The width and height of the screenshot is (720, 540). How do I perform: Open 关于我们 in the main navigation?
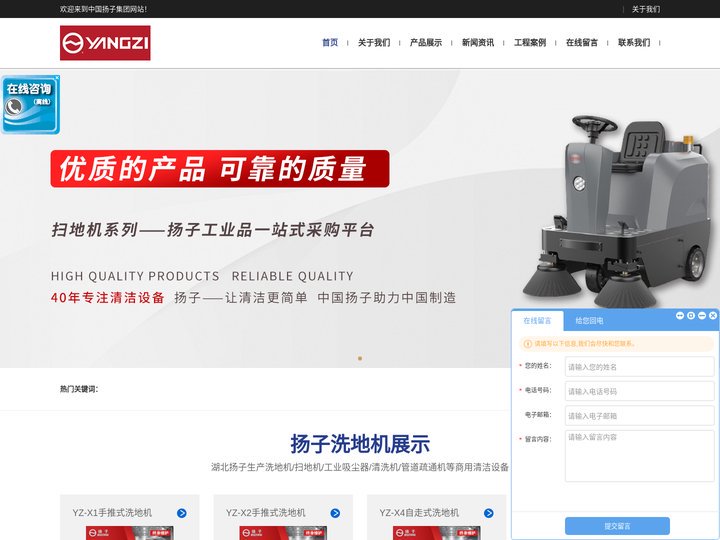point(374,43)
